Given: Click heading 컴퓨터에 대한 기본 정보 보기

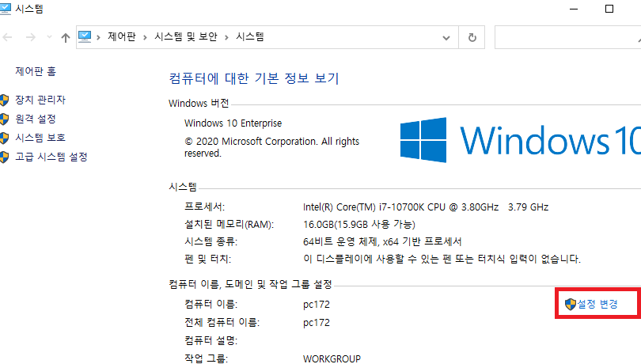Looking at the screenshot, I should 254,78.
